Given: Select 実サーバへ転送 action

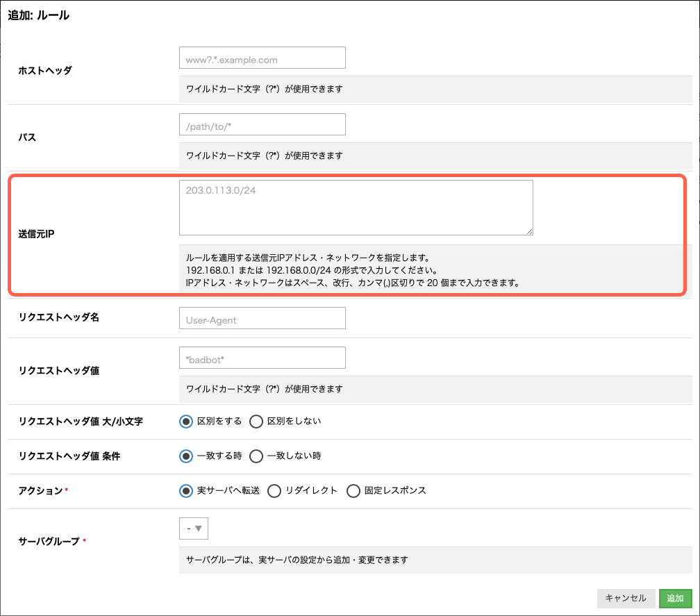Looking at the screenshot, I should point(186,491).
